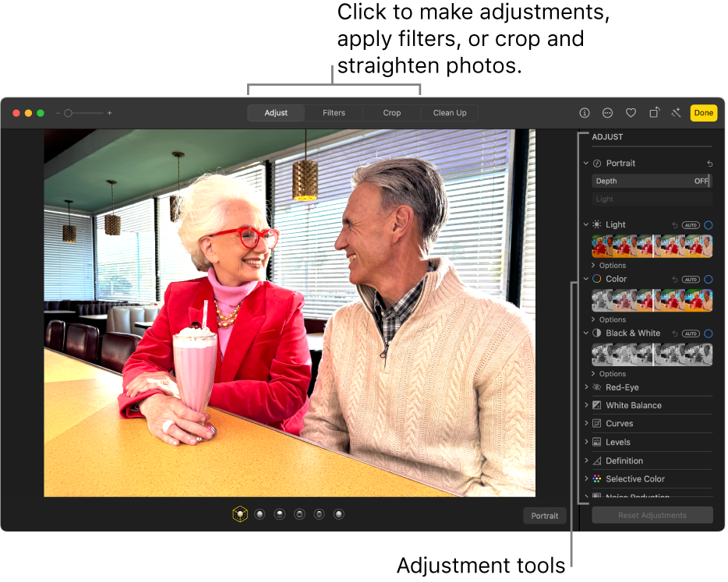This screenshot has height=582, width=728.
Task: Expand the White Balance section
Action: click(x=633, y=406)
